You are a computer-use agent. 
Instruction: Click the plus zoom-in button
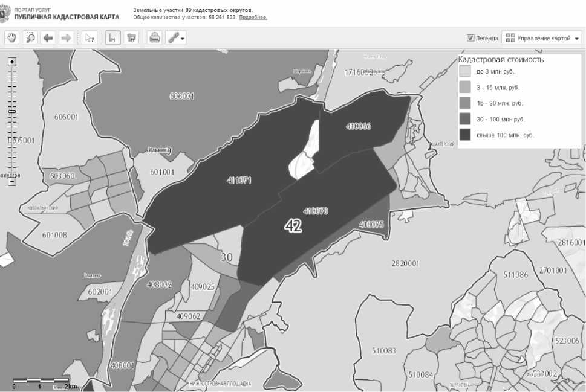point(12,62)
